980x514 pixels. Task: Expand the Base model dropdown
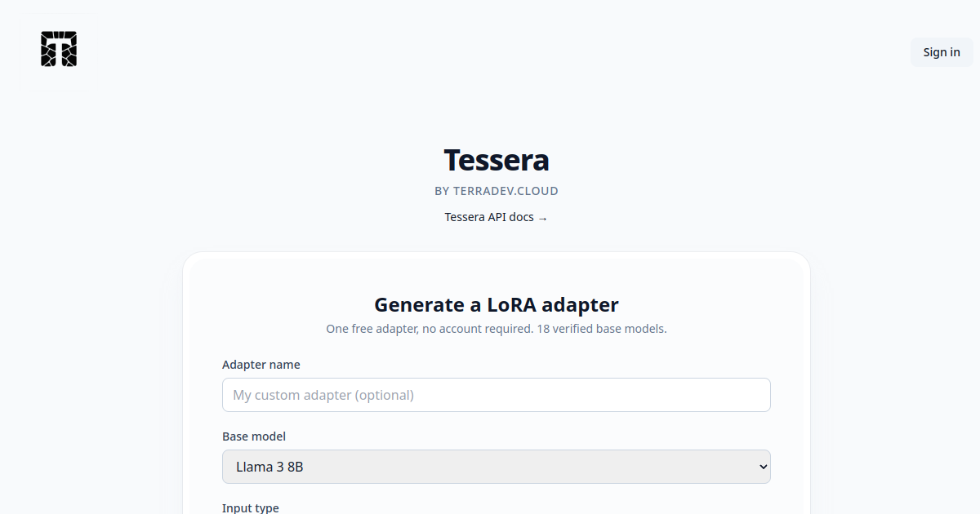point(497,467)
